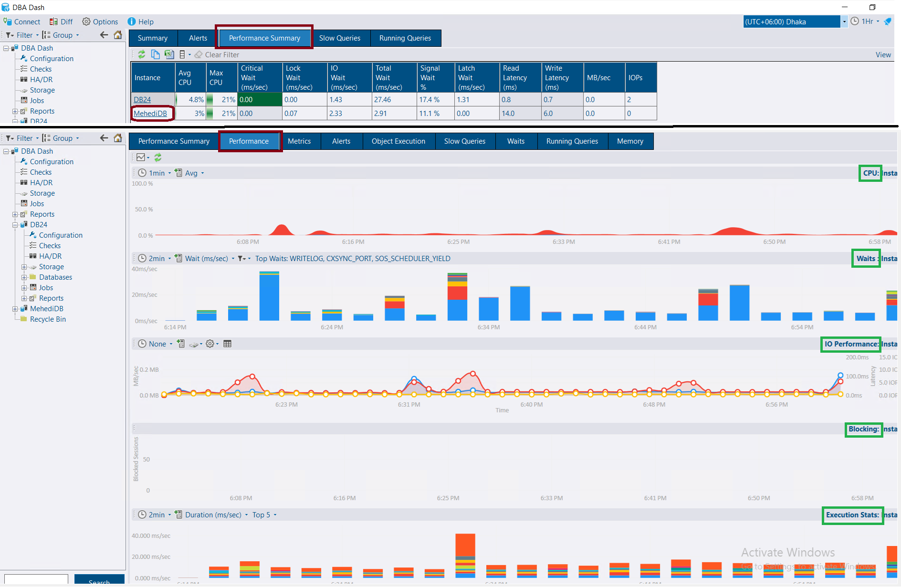Click the Excel export icon in summary toolbar
Image resolution: width=901 pixels, height=588 pixels.
[x=169, y=54]
